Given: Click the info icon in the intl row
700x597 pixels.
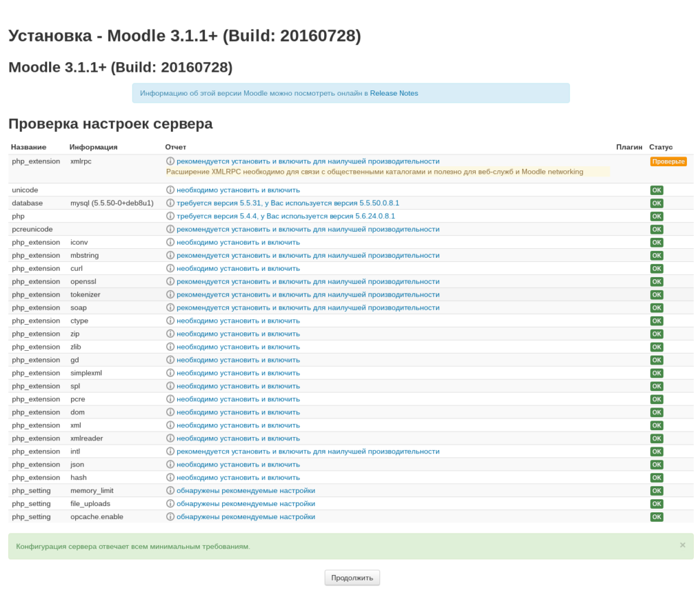Looking at the screenshot, I should [x=170, y=451].
